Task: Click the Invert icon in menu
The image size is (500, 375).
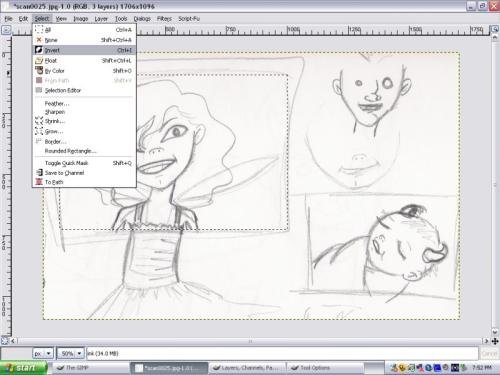Action: point(39,50)
